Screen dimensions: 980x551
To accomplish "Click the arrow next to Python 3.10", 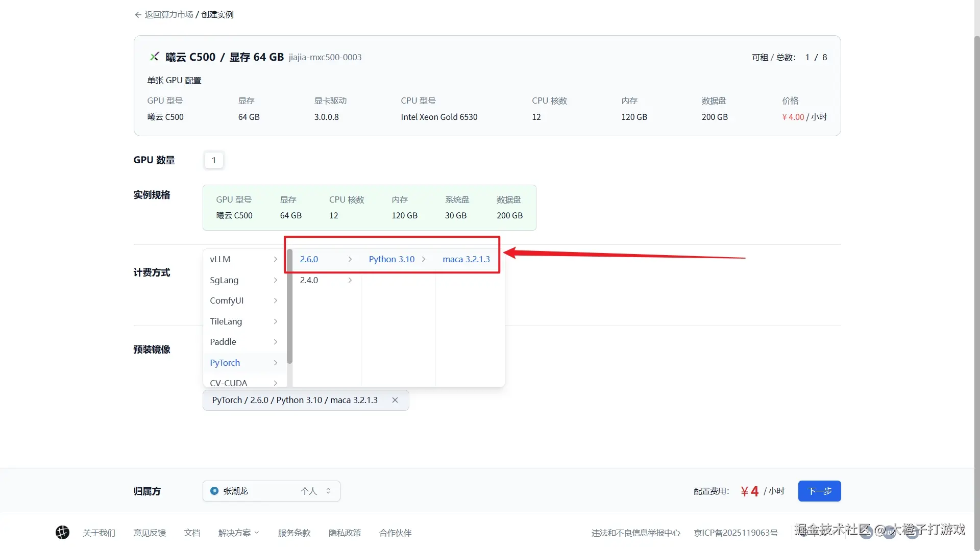I will [424, 259].
